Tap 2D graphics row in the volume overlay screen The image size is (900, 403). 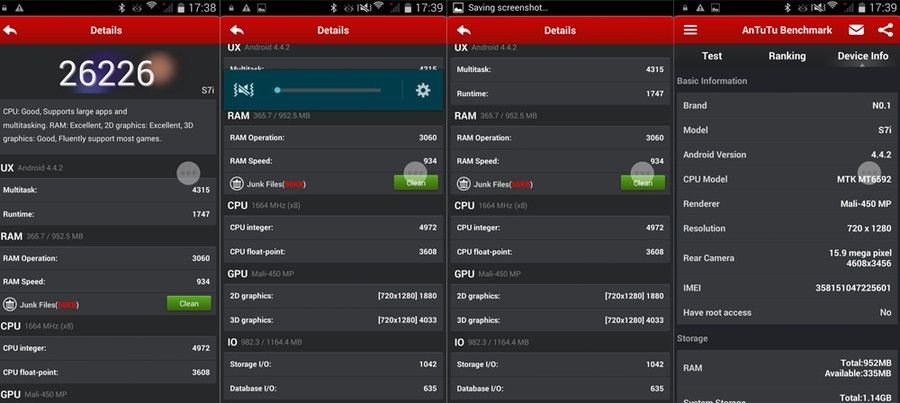pyautogui.click(x=333, y=296)
